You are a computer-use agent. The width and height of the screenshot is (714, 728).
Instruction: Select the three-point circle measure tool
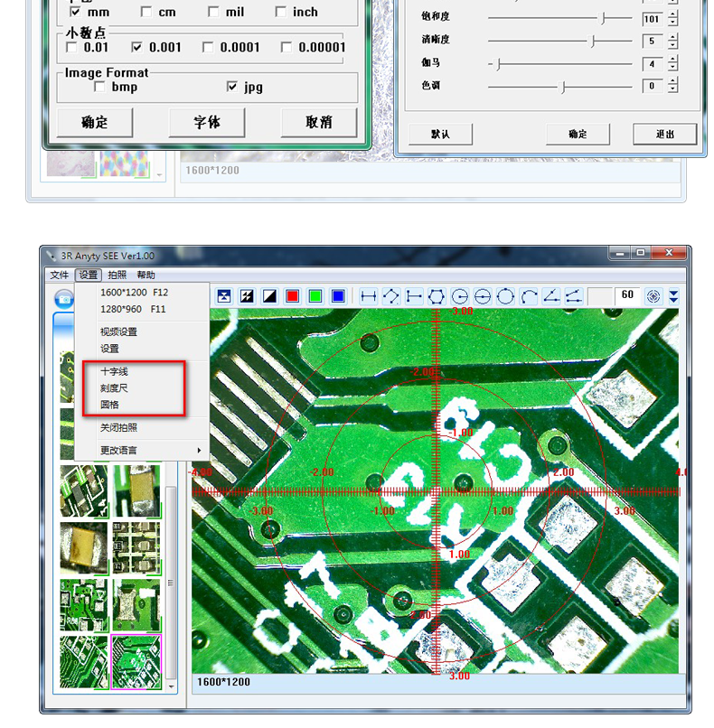[x=505, y=296]
